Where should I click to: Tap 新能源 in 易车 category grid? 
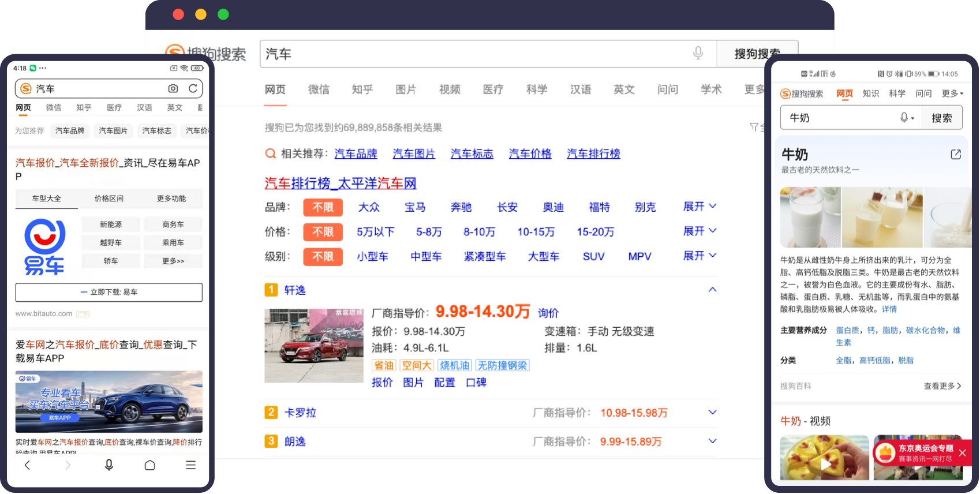coord(111,224)
